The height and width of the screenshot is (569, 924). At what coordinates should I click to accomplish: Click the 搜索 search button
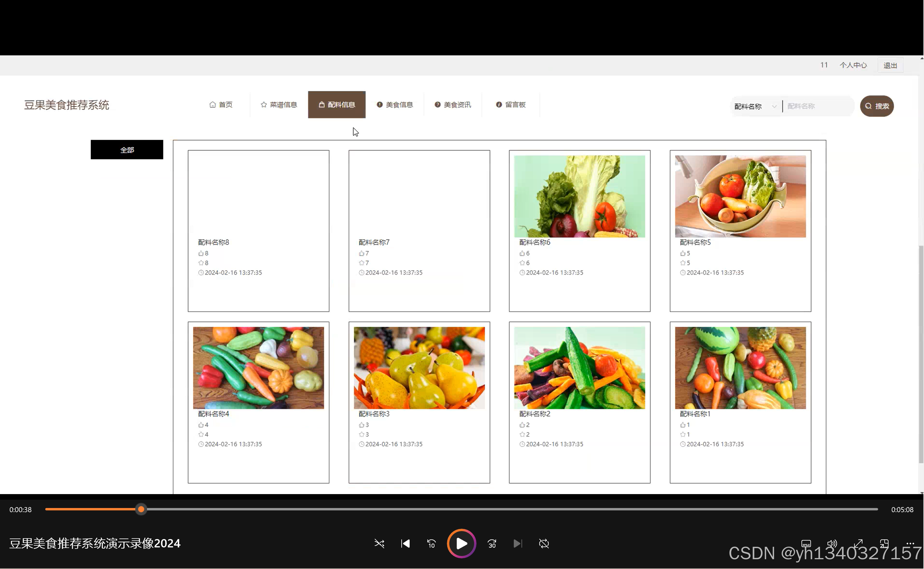(877, 106)
